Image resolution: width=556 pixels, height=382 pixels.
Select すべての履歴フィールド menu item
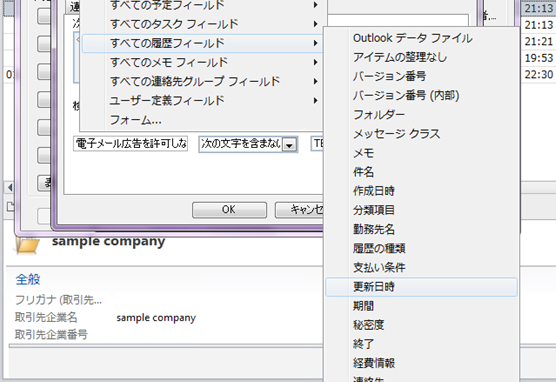[x=202, y=43]
